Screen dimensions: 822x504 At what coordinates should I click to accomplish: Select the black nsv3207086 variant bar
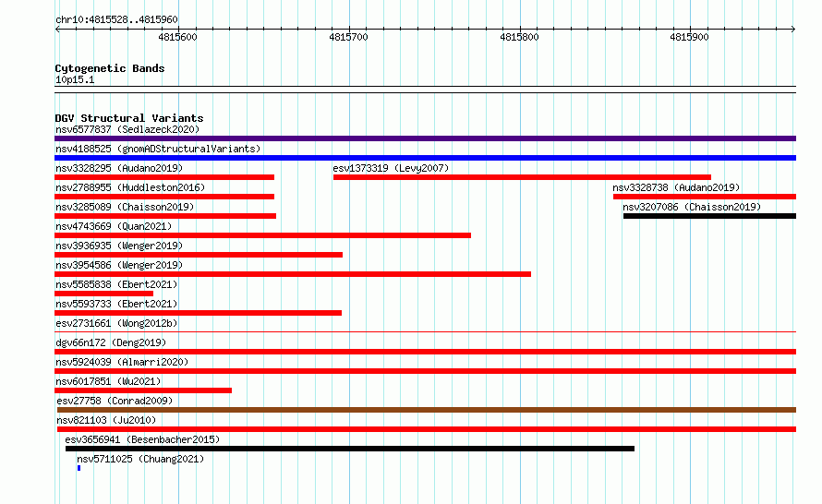click(710, 216)
